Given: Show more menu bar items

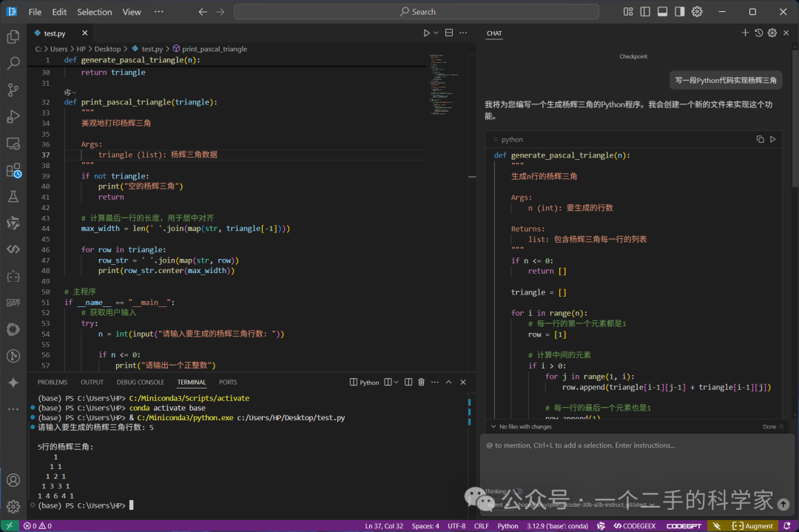Looking at the screenshot, I should coord(158,12).
